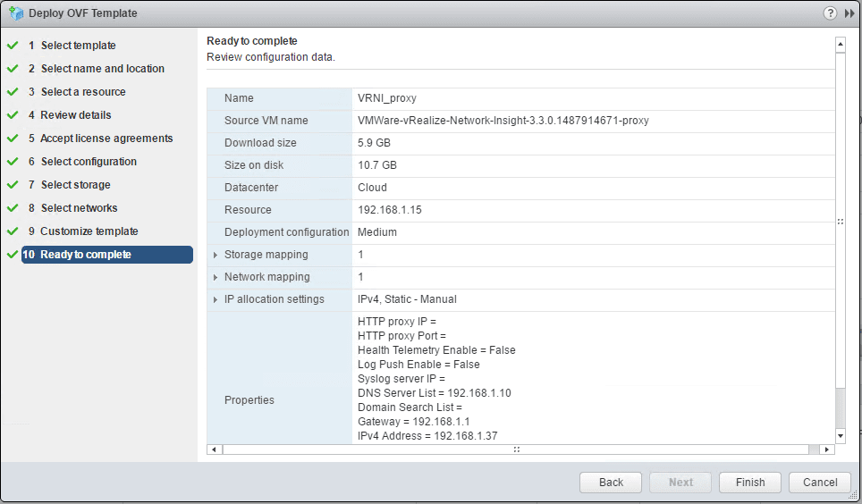The height and width of the screenshot is (504, 862).
Task: Expand the Network mapping row
Action: (x=215, y=277)
